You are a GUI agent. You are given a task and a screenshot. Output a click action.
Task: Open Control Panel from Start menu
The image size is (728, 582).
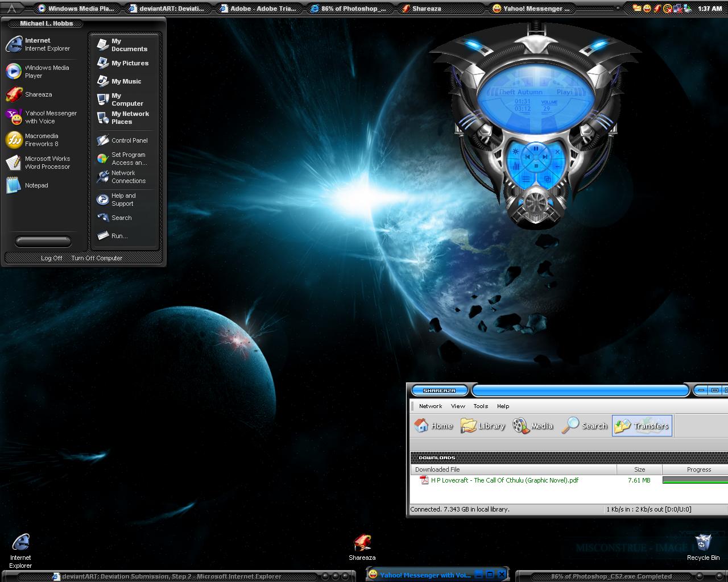tap(129, 140)
